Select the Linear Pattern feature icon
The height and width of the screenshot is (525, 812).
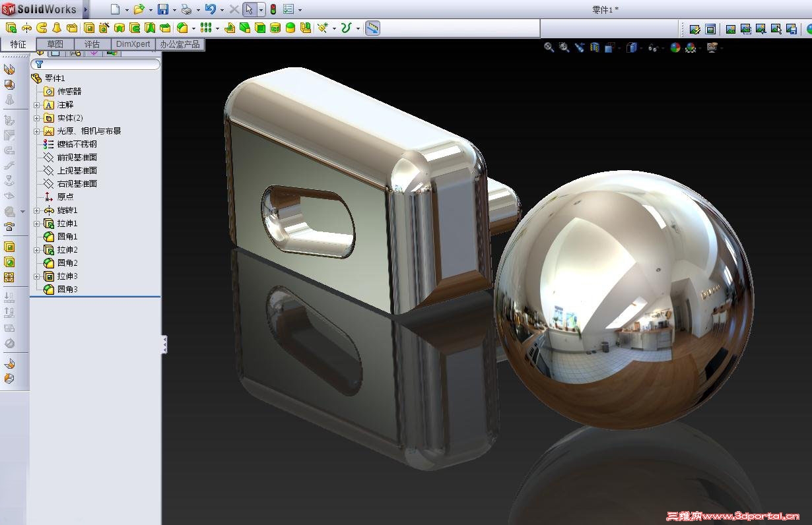pos(206,28)
